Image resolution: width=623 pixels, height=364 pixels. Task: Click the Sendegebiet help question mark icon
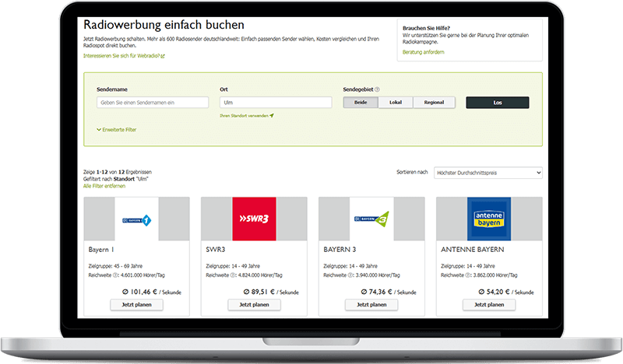(377, 89)
